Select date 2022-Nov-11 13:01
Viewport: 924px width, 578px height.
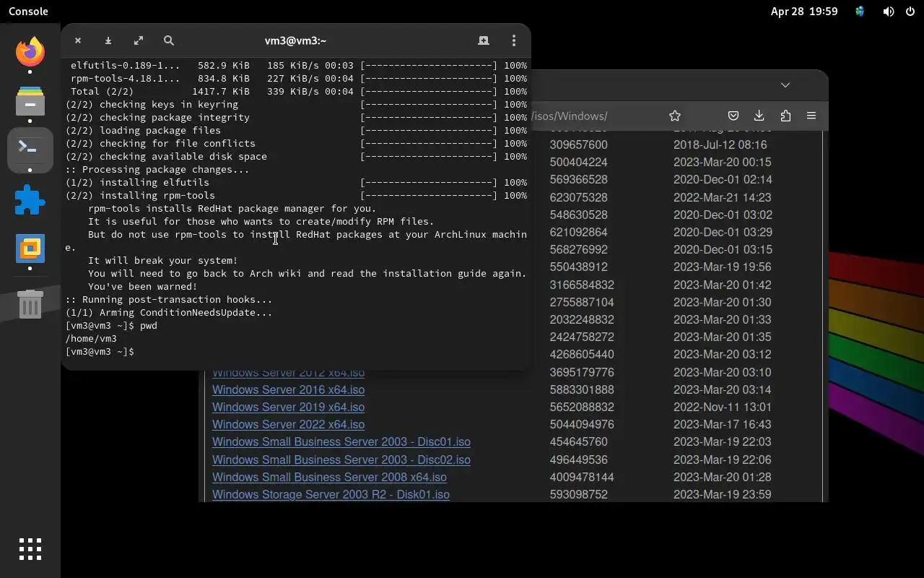coord(722,407)
